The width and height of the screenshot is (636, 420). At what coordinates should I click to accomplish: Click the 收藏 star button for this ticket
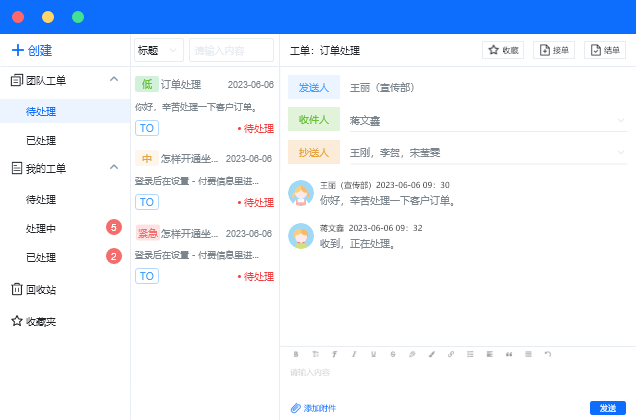pos(503,50)
